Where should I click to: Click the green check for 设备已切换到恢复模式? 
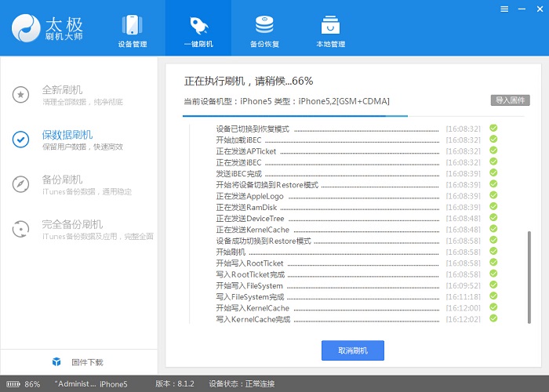click(x=493, y=128)
